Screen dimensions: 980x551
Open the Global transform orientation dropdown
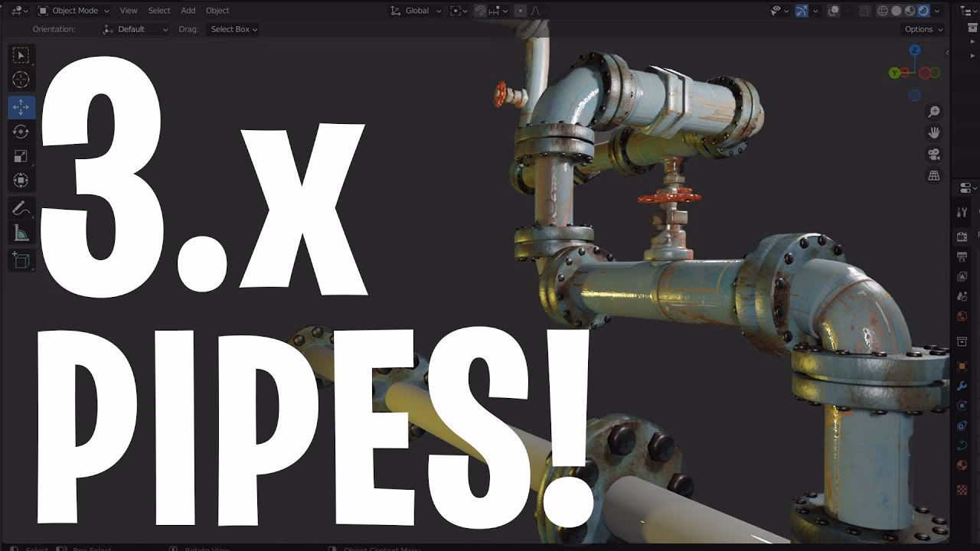[416, 11]
